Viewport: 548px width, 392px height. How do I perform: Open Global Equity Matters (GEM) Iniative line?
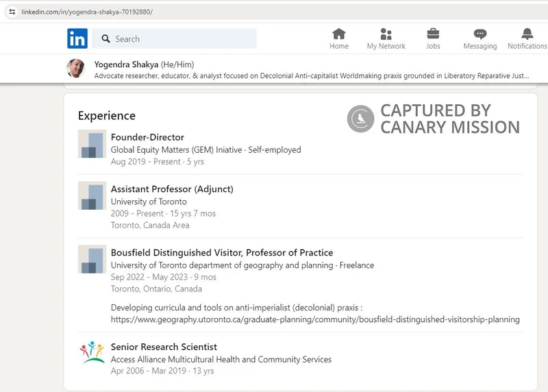click(x=206, y=149)
